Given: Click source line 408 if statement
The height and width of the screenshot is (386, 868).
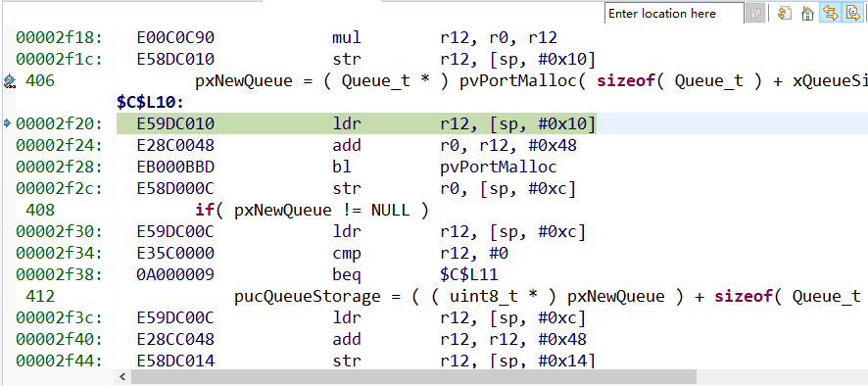Looking at the screenshot, I should [x=312, y=210].
